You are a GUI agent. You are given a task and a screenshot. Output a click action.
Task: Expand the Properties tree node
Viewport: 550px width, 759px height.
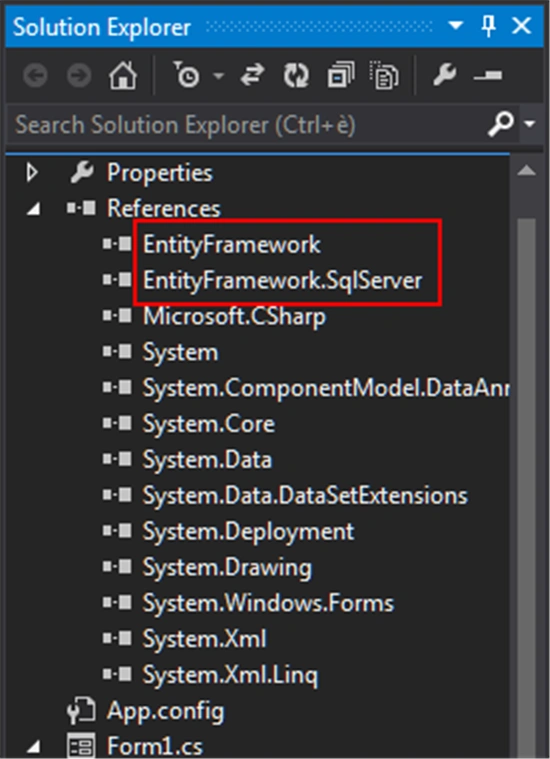pos(32,173)
